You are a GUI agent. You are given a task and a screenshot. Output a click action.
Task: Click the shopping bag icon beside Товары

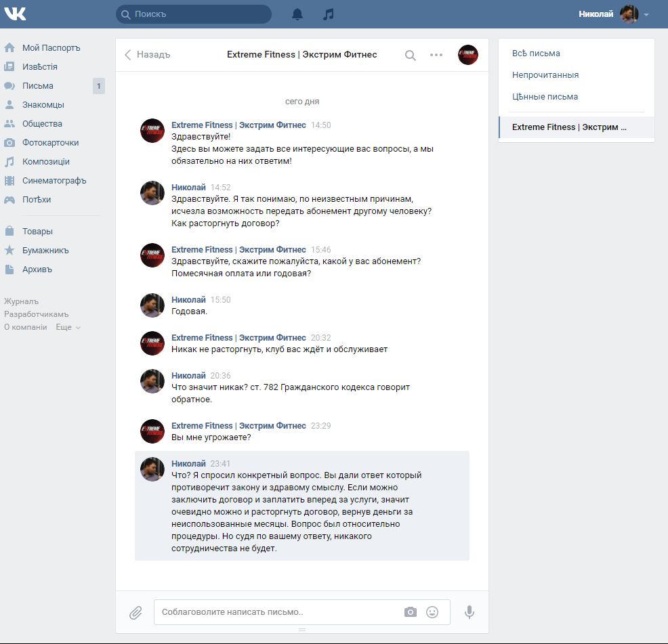9,231
